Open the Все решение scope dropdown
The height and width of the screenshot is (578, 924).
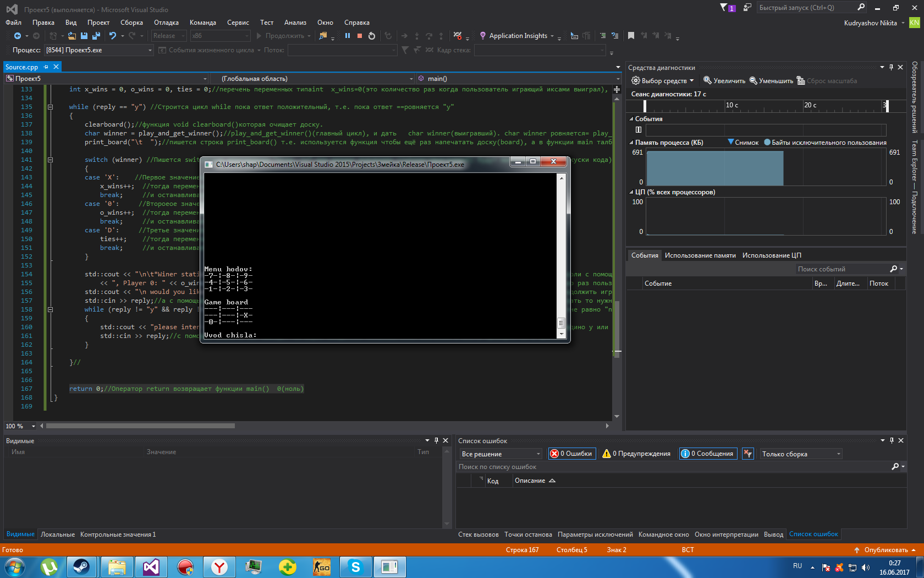coord(501,454)
